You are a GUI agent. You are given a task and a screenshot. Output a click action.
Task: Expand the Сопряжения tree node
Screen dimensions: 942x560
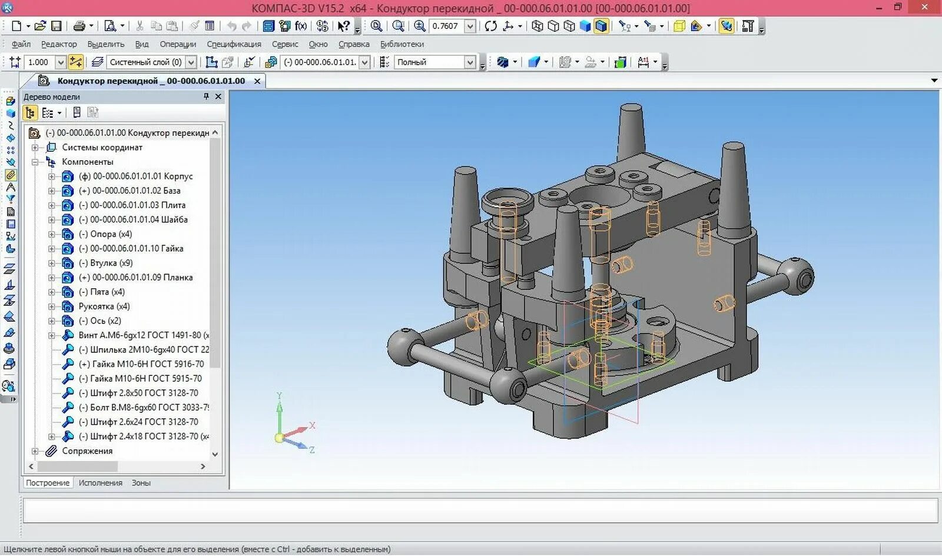(x=35, y=451)
